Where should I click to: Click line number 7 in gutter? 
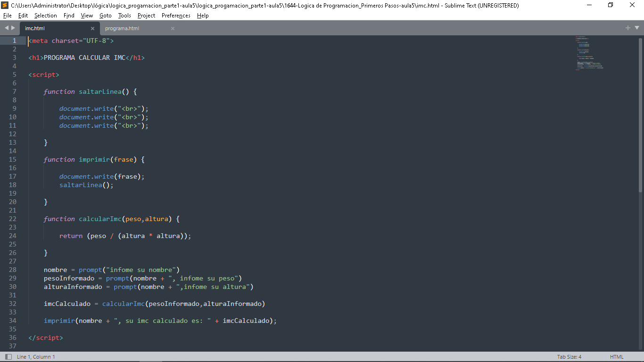point(15,91)
